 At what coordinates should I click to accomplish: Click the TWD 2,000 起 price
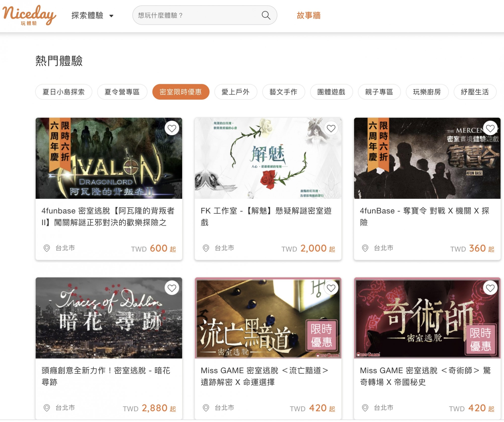(x=308, y=249)
